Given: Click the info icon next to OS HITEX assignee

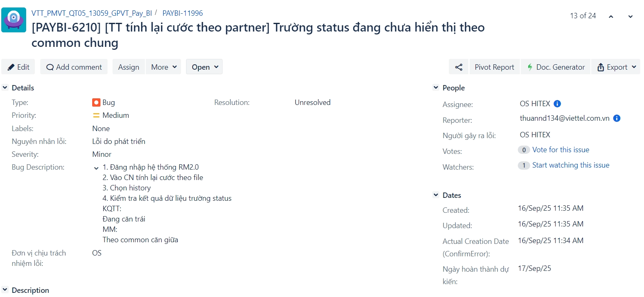Looking at the screenshot, I should tap(558, 104).
